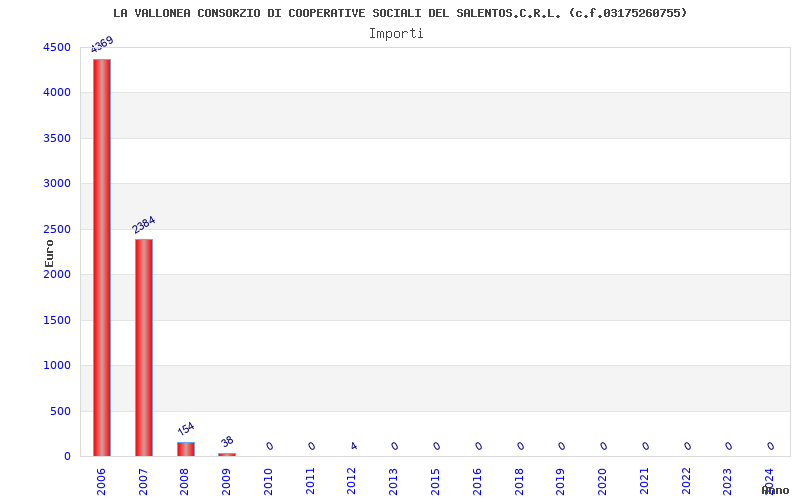
Task: Select x-axis year label 2013
Action: click(393, 481)
